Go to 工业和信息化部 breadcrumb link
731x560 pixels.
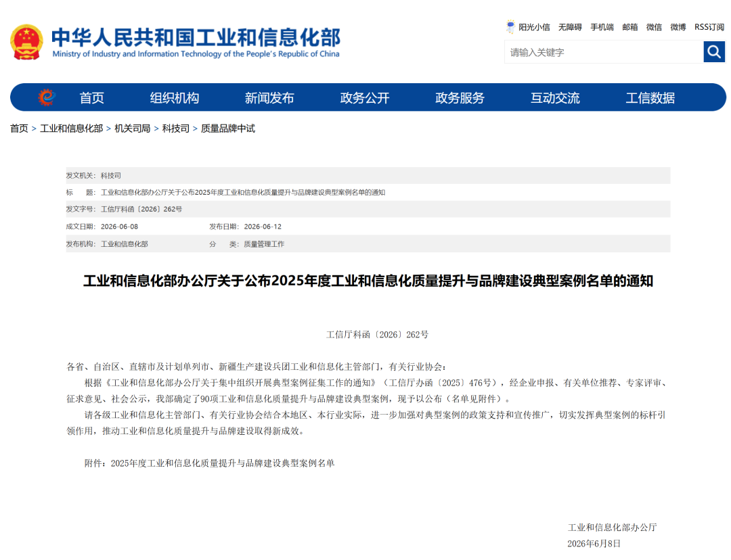click(71, 129)
